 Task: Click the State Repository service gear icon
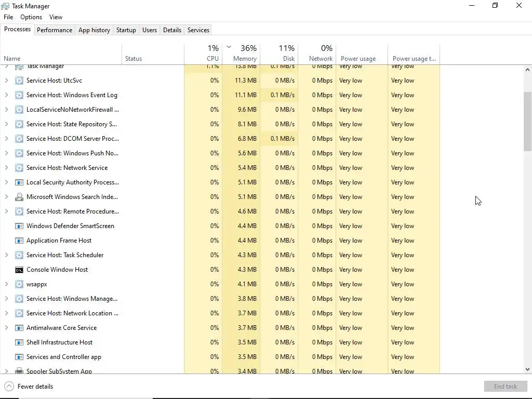pyautogui.click(x=19, y=124)
